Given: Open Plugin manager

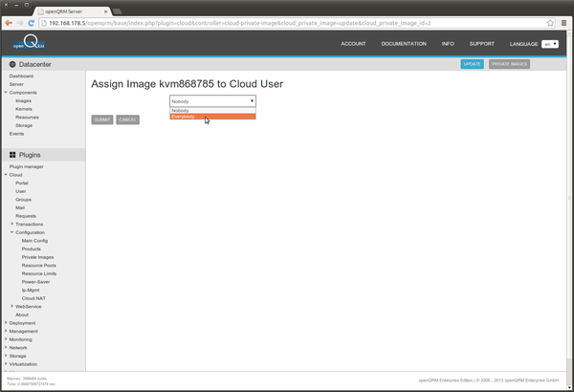Looking at the screenshot, I should (27, 166).
